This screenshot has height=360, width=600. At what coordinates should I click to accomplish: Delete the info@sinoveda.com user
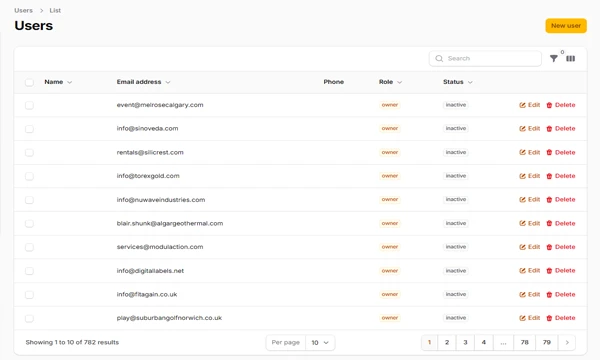click(561, 129)
